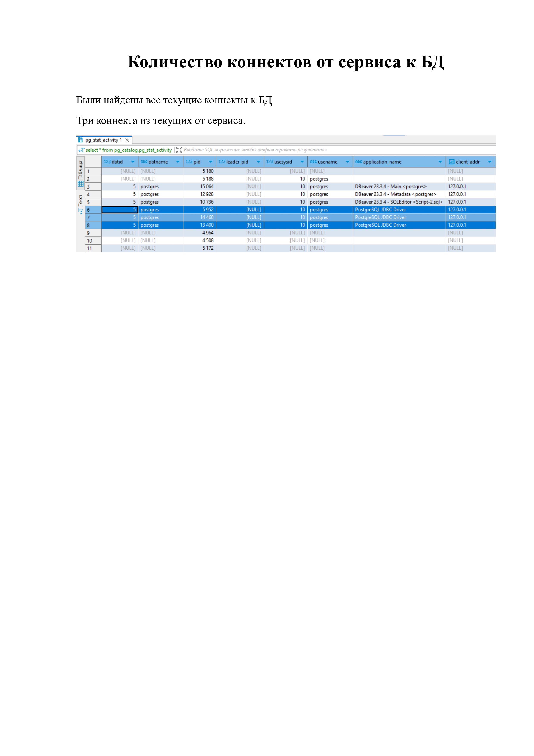Switch to Текст view in the side panel
534x756 pixels.
pos(81,204)
